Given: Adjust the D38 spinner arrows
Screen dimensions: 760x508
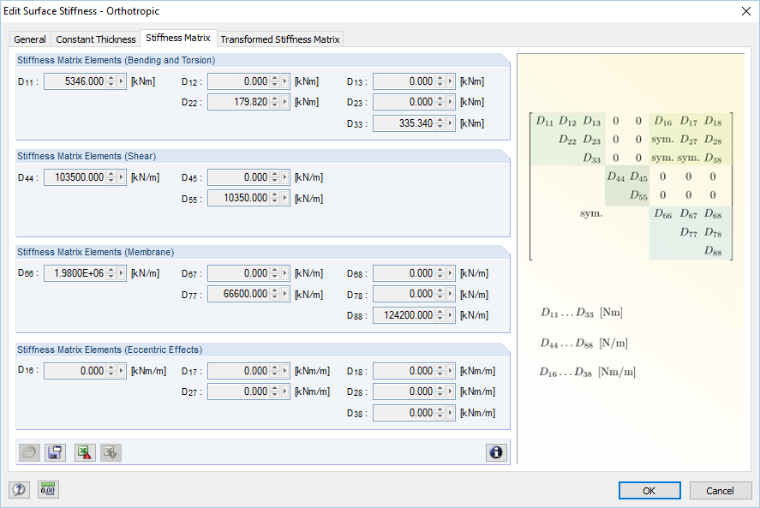Looking at the screenshot, I should tap(440, 413).
